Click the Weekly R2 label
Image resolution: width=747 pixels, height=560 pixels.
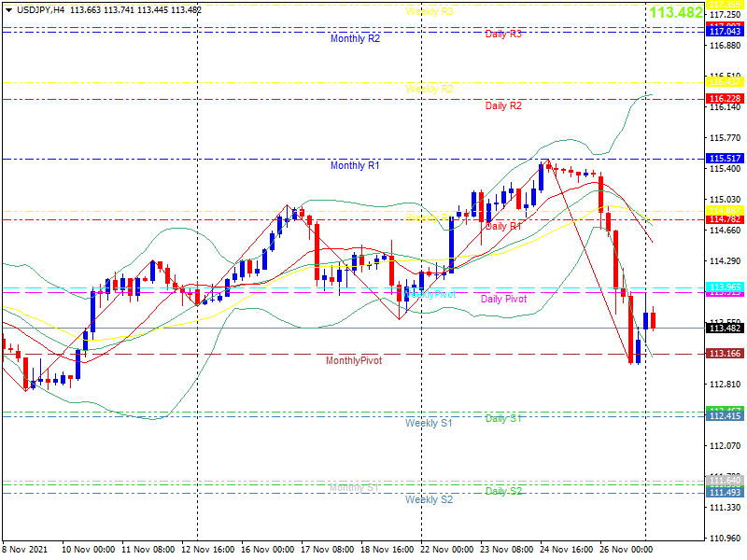pyautogui.click(x=430, y=89)
